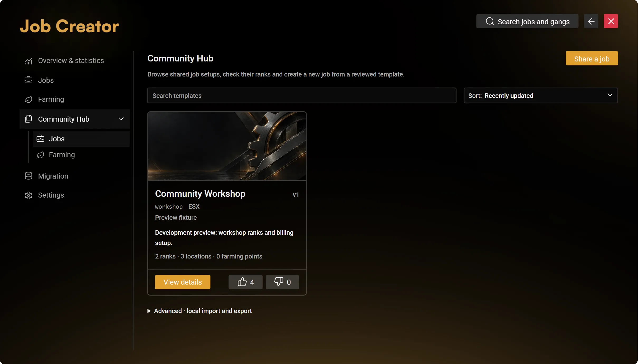Click leaf icon of Community Hub Farming
Screen dimensions: 638x364
coord(40,155)
